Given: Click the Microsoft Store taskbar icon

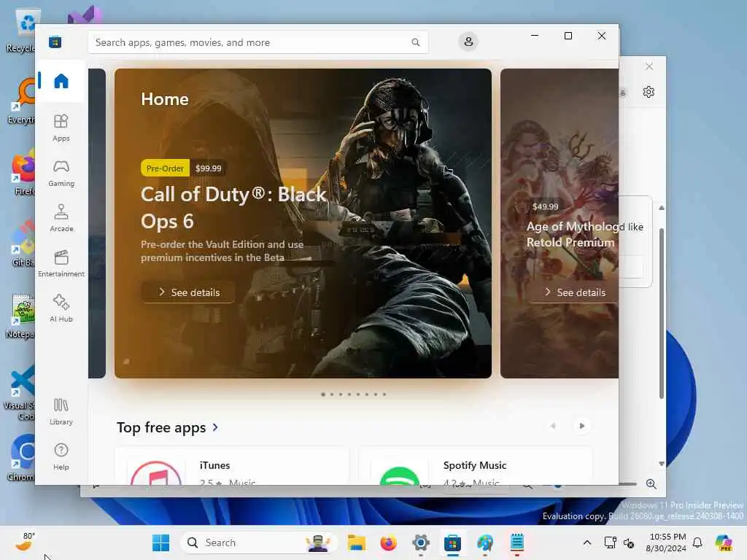Looking at the screenshot, I should (452, 542).
